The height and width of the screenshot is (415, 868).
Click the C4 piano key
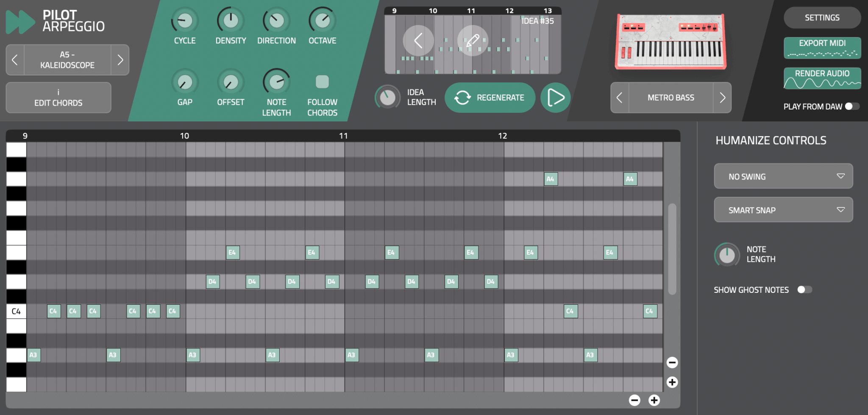(16, 311)
